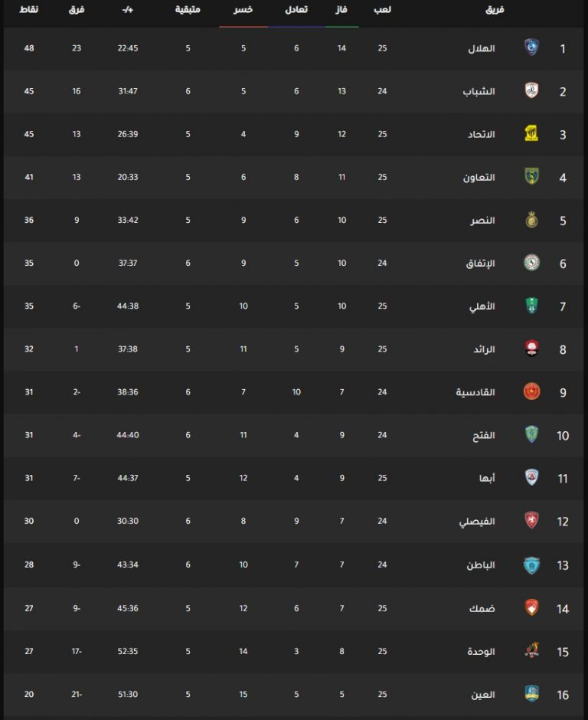
Task: Open the أبها team name link
Action: click(487, 479)
